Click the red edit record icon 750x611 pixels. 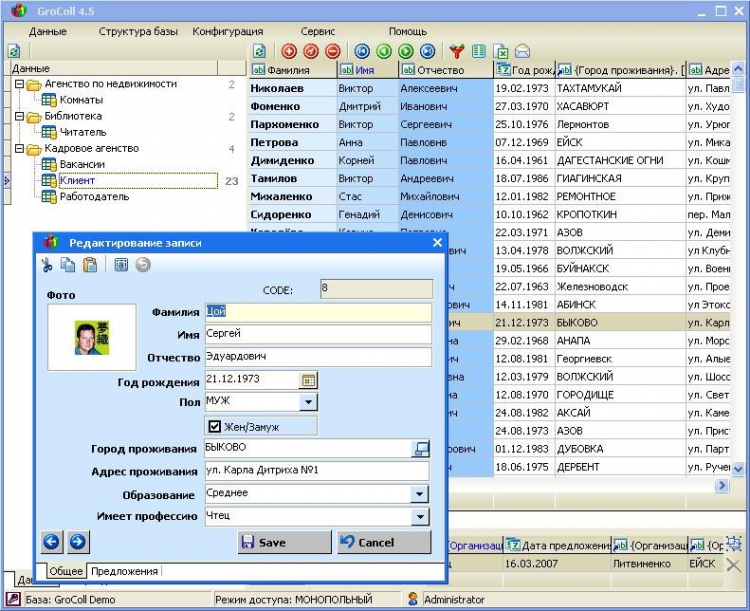311,51
